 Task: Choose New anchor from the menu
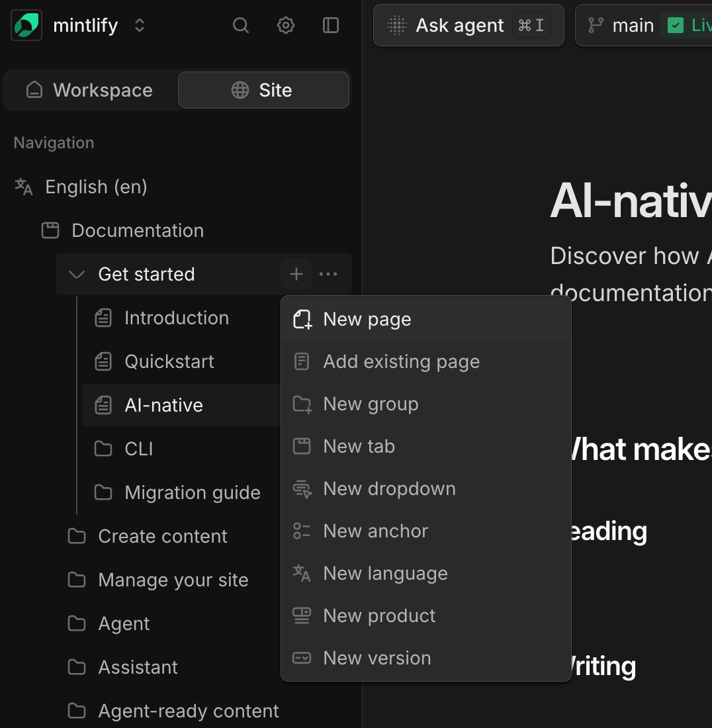click(x=425, y=531)
